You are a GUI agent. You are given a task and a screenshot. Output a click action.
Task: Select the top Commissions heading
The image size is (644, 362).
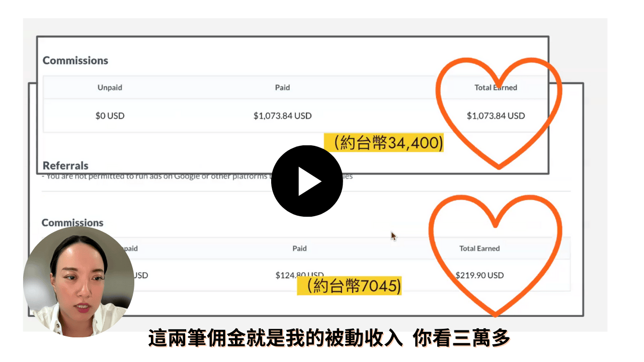coord(75,60)
